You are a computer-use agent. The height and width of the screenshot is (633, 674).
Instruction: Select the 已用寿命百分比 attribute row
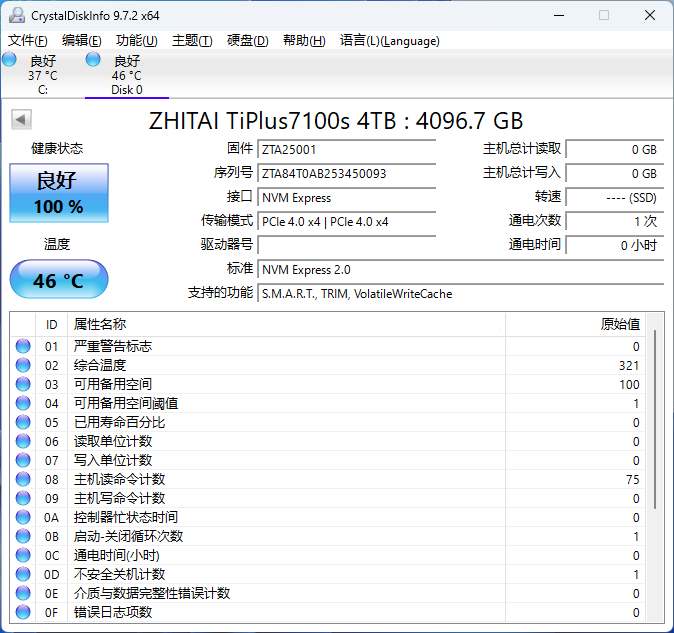click(x=328, y=422)
